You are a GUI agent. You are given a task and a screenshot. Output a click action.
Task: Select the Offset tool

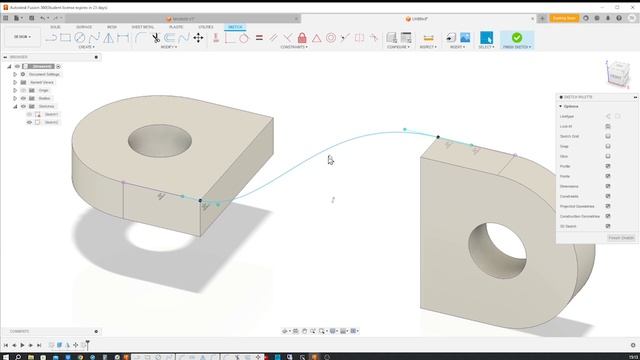coord(169,38)
